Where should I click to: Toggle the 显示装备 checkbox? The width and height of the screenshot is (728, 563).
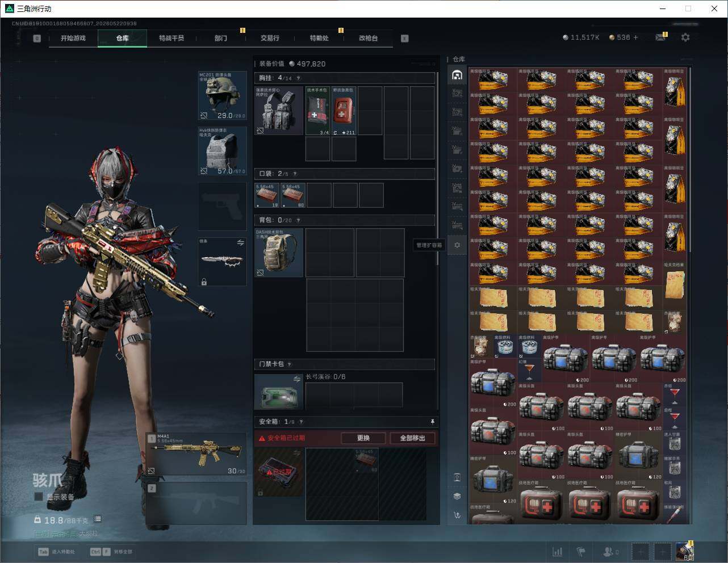click(x=39, y=497)
